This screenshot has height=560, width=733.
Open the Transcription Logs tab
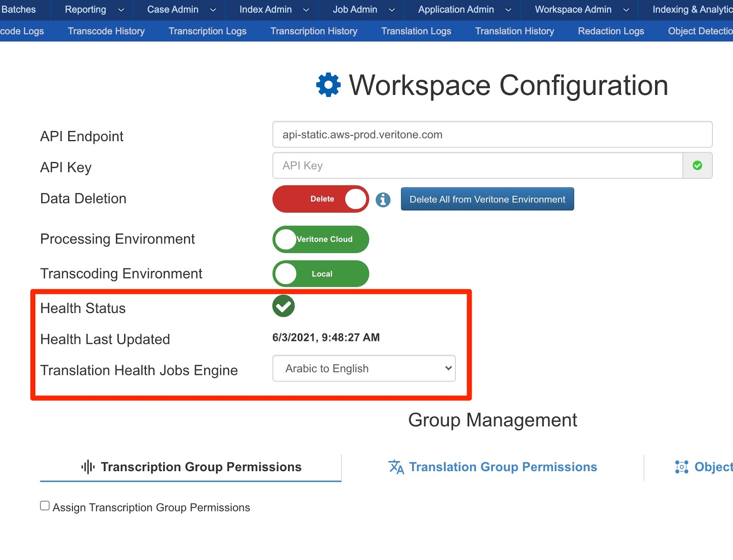pyautogui.click(x=207, y=31)
